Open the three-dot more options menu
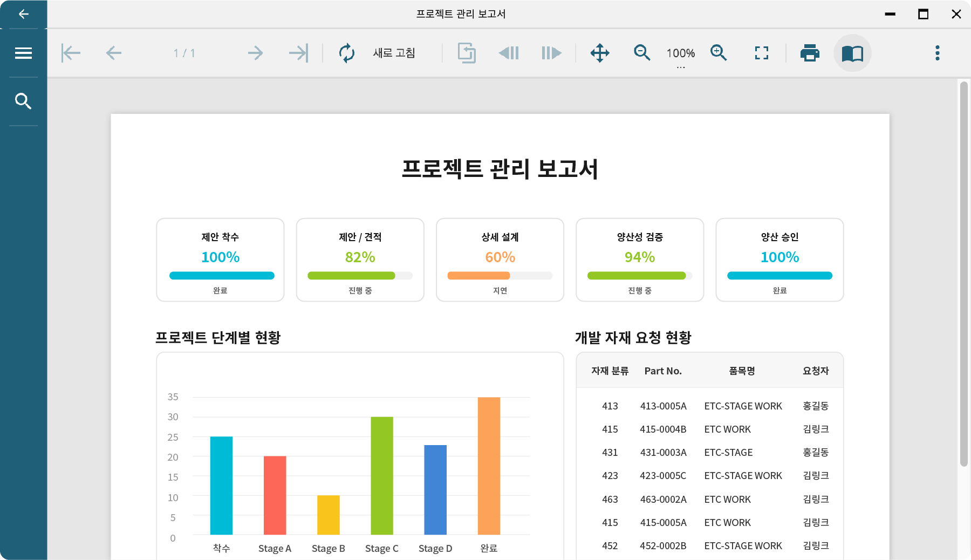Screen dimensions: 971x560 (938, 53)
